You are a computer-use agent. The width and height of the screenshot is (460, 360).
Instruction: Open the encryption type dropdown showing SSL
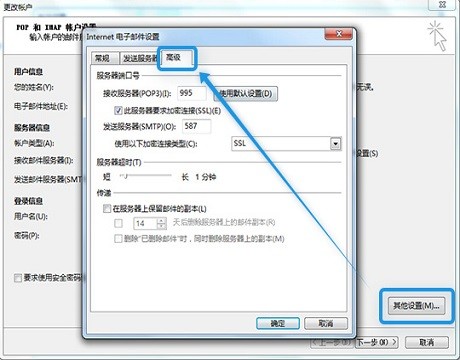tap(286, 144)
